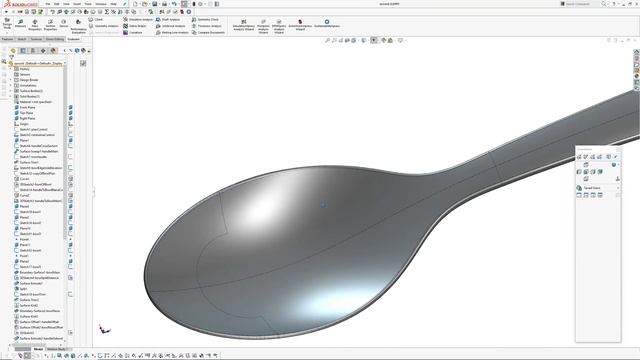The image size is (640, 360).
Task: Switch to the Direct Editing tab
Action: click(x=55, y=39)
